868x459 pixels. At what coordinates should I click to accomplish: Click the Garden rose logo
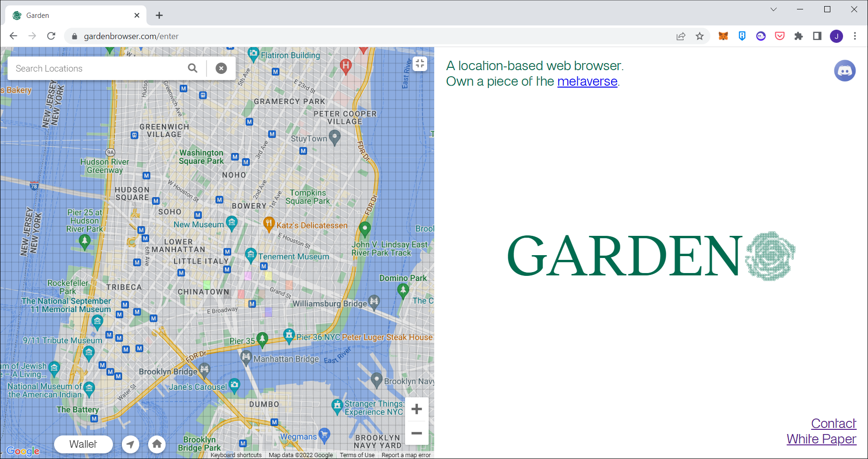[x=770, y=256]
